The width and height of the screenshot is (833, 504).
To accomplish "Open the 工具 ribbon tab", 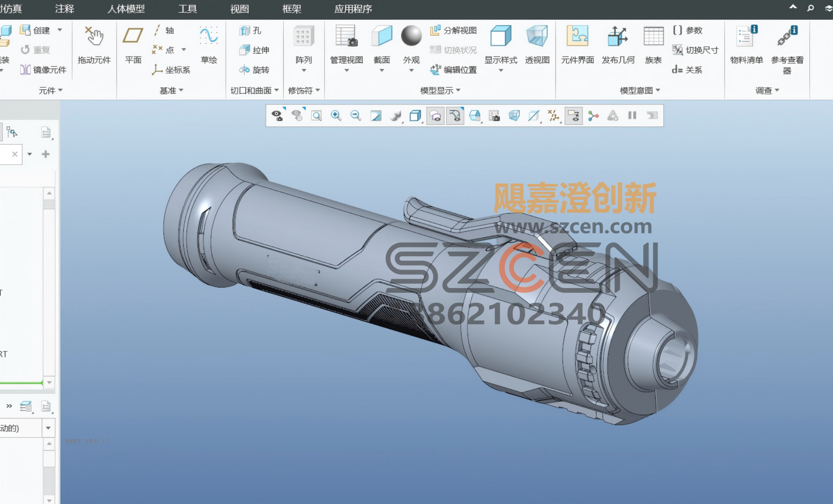I will 187,9.
